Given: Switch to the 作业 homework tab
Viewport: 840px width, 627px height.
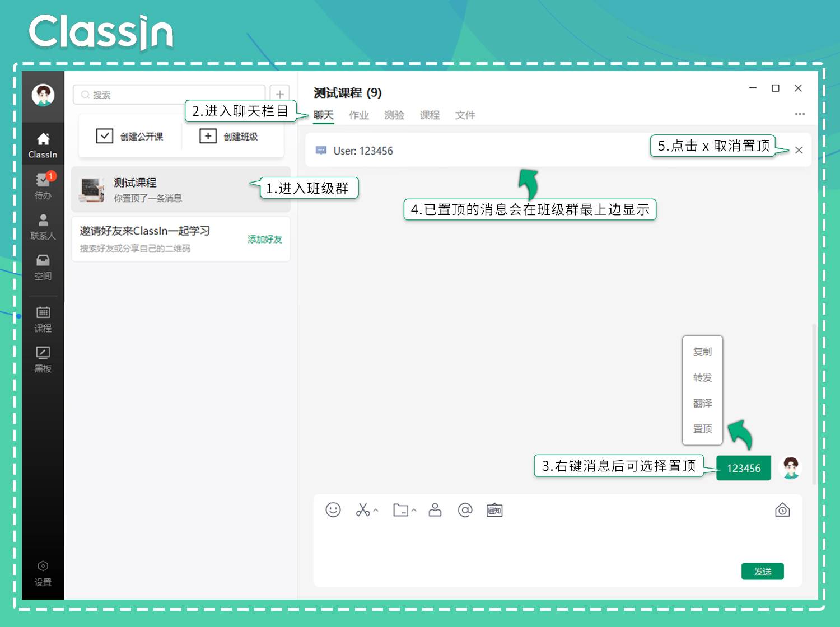Looking at the screenshot, I should click(359, 115).
